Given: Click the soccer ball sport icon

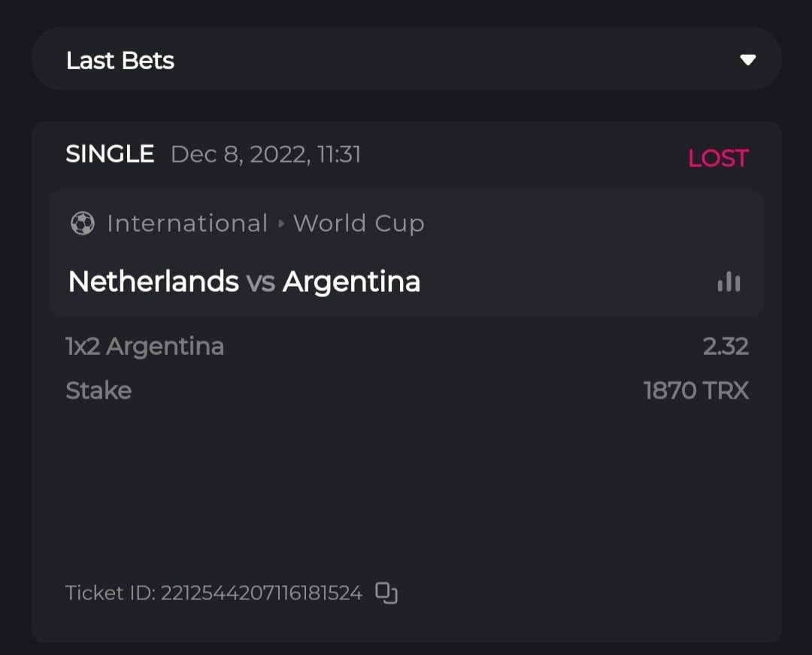Looking at the screenshot, I should [83, 223].
